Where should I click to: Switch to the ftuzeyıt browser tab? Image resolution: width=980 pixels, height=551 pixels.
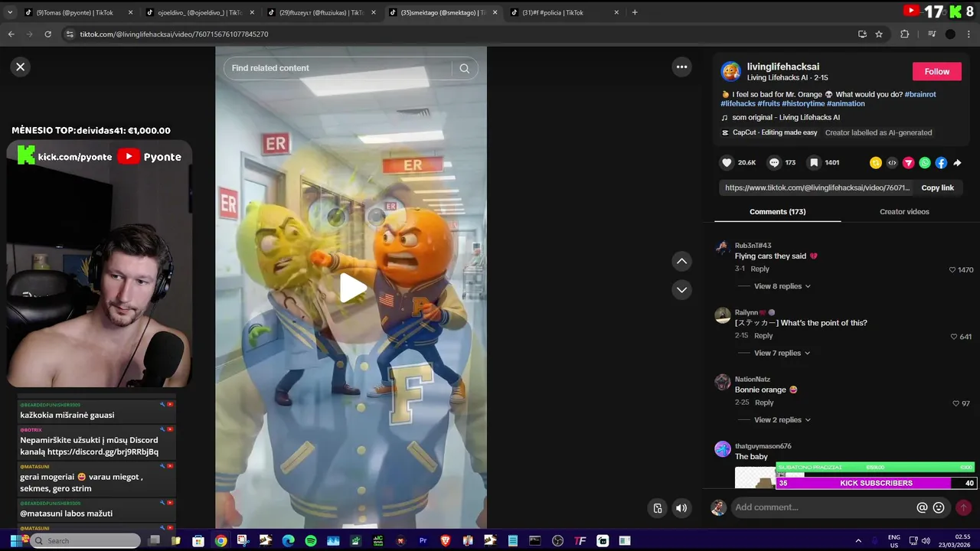321,12
